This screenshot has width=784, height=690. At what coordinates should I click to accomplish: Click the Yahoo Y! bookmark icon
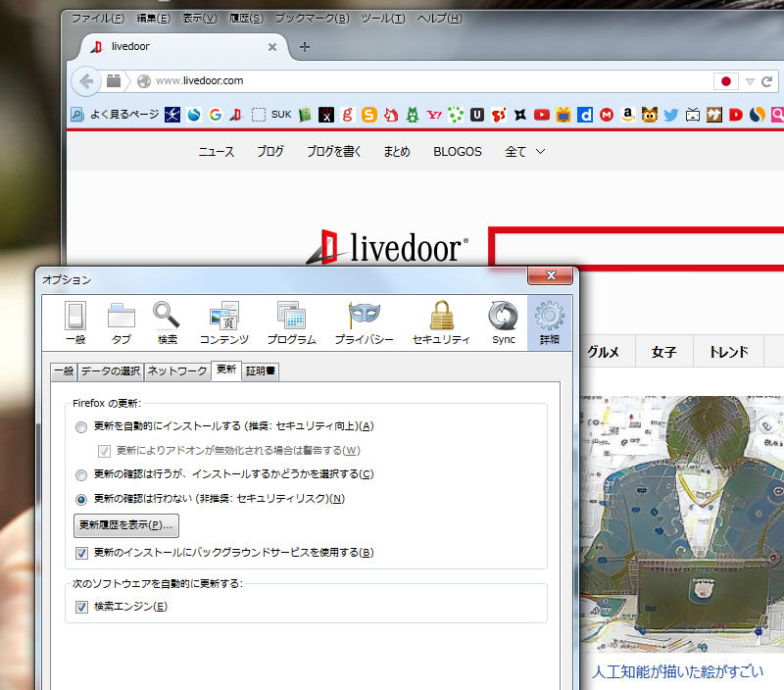434,115
